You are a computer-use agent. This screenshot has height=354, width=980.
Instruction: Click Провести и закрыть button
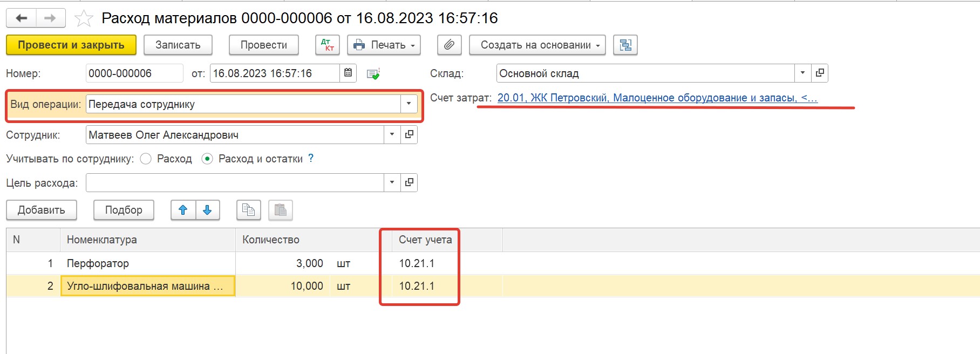coord(71,45)
